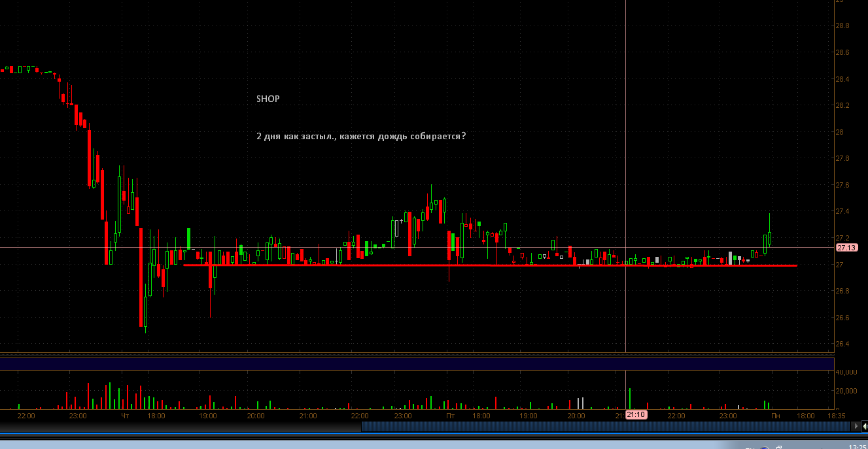Click the scrollbar right arrow button

(856, 426)
